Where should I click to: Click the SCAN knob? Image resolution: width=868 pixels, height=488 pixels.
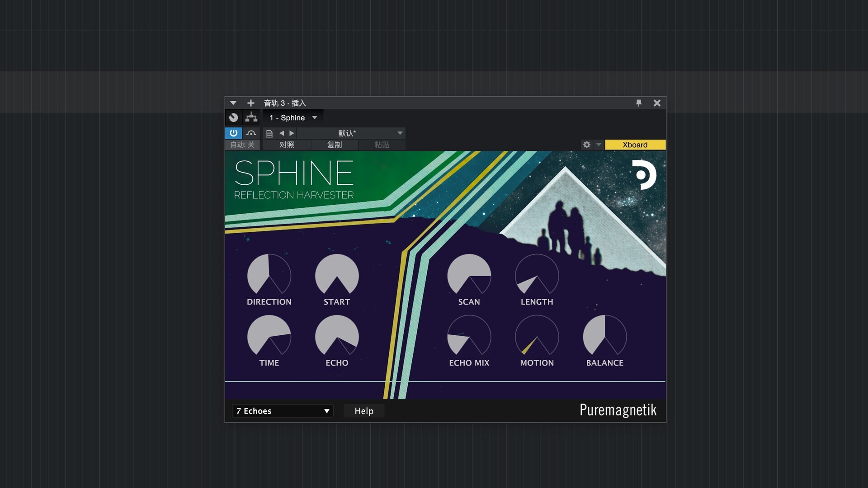point(469,275)
